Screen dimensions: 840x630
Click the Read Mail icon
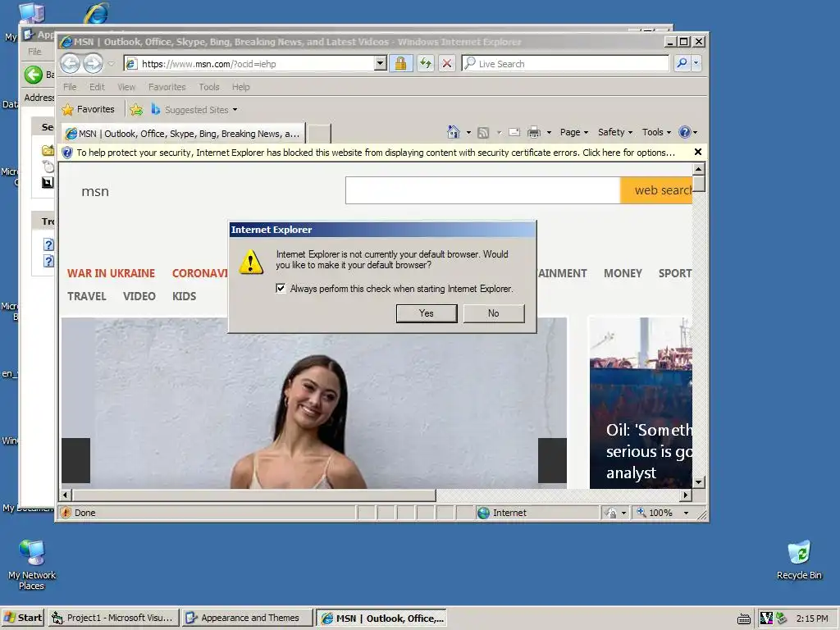click(x=514, y=132)
